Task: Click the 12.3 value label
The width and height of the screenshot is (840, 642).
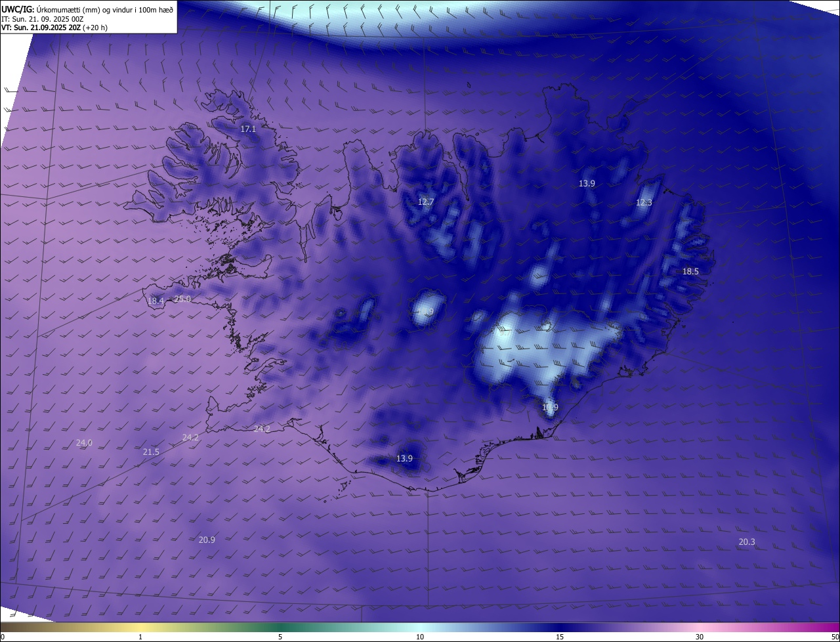Action: click(x=644, y=202)
